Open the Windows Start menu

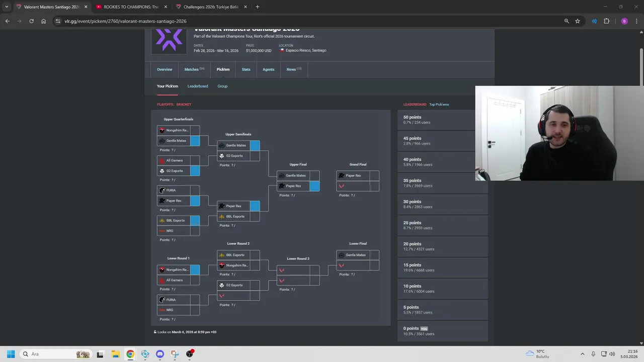(x=11, y=354)
